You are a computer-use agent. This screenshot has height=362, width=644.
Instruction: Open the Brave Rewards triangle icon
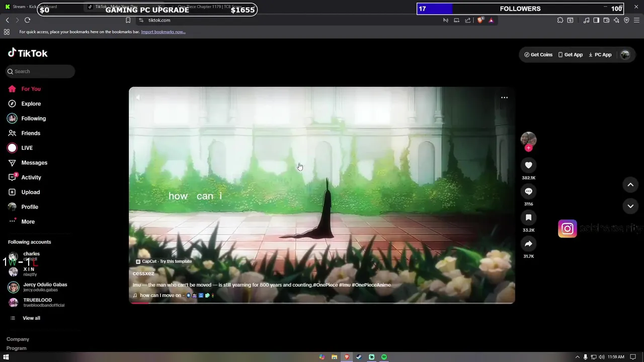click(x=491, y=20)
